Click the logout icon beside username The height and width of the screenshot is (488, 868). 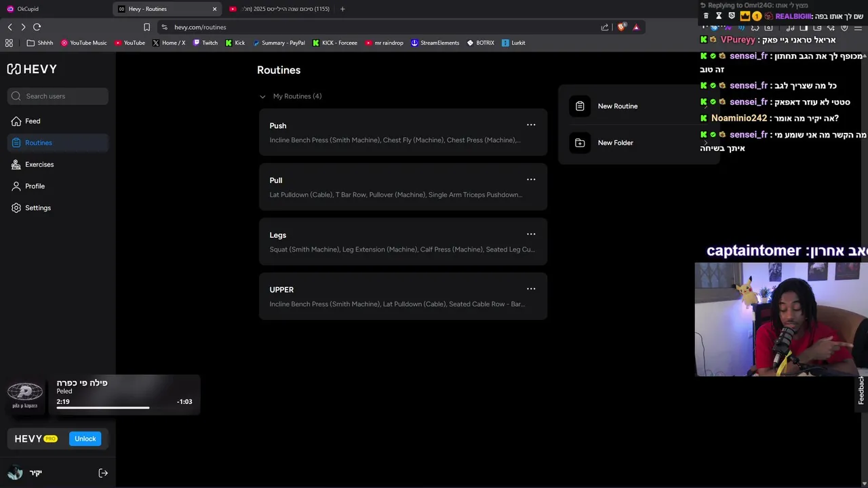click(x=103, y=473)
